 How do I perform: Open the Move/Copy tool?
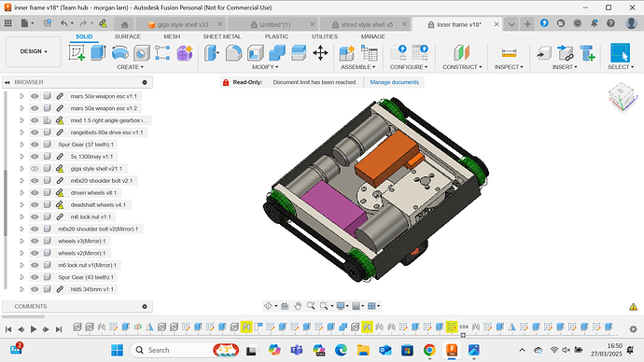320,53
